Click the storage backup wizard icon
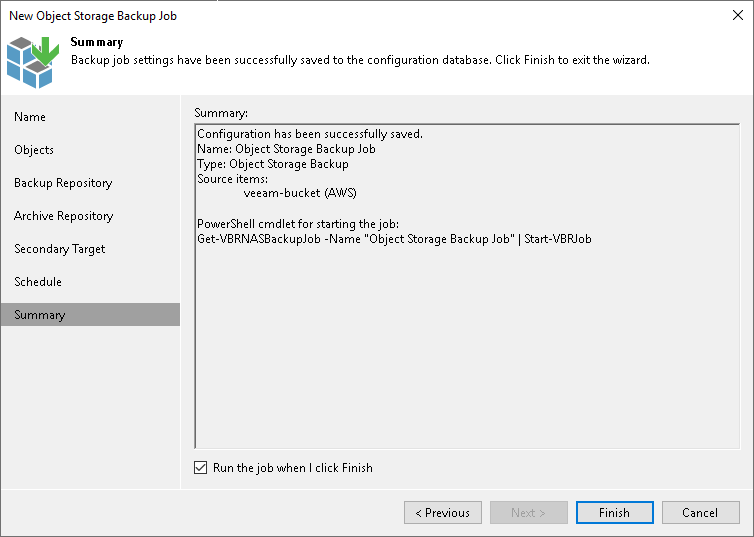 pos(34,61)
